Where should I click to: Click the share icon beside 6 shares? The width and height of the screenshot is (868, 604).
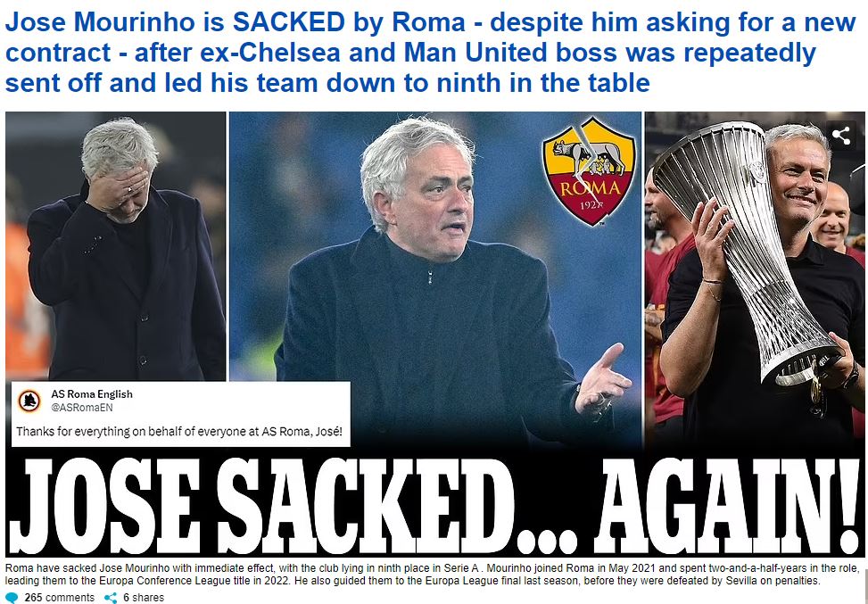click(x=112, y=598)
